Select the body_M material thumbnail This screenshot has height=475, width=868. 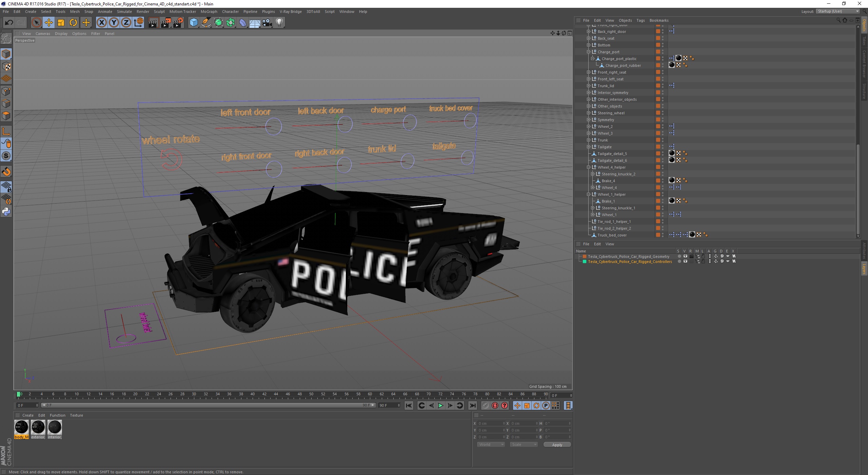[x=21, y=427]
